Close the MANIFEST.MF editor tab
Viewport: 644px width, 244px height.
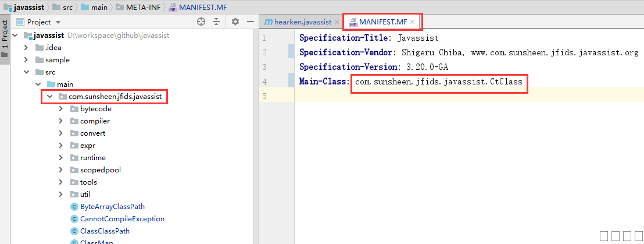pyautogui.click(x=413, y=22)
